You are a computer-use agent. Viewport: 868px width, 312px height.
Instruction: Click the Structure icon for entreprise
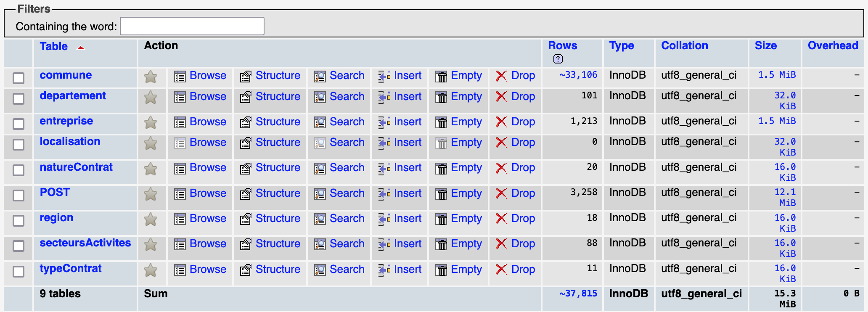(x=246, y=123)
